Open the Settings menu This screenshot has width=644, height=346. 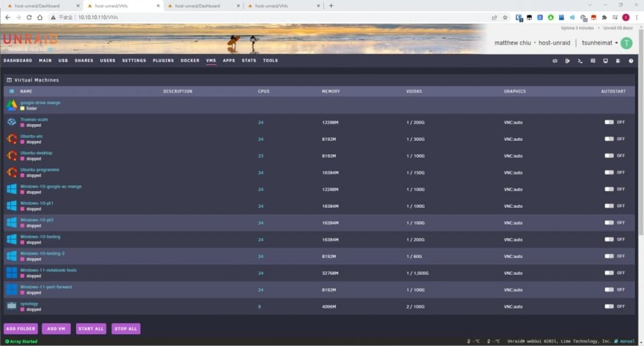point(134,60)
